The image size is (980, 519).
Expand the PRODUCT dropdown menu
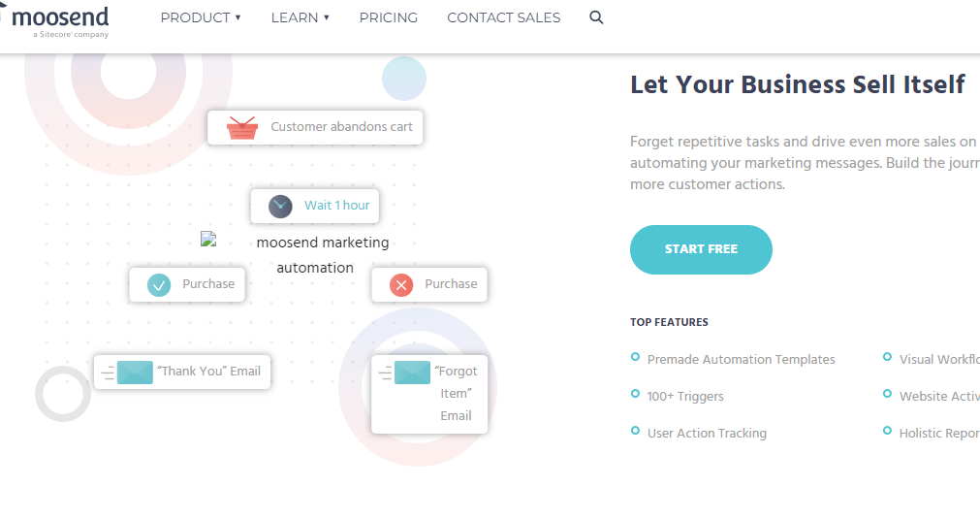click(201, 17)
